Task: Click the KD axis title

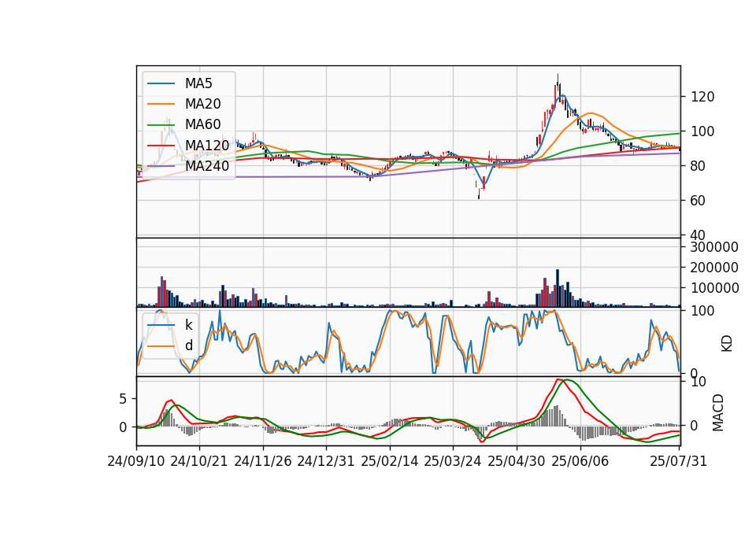Action: [x=727, y=343]
